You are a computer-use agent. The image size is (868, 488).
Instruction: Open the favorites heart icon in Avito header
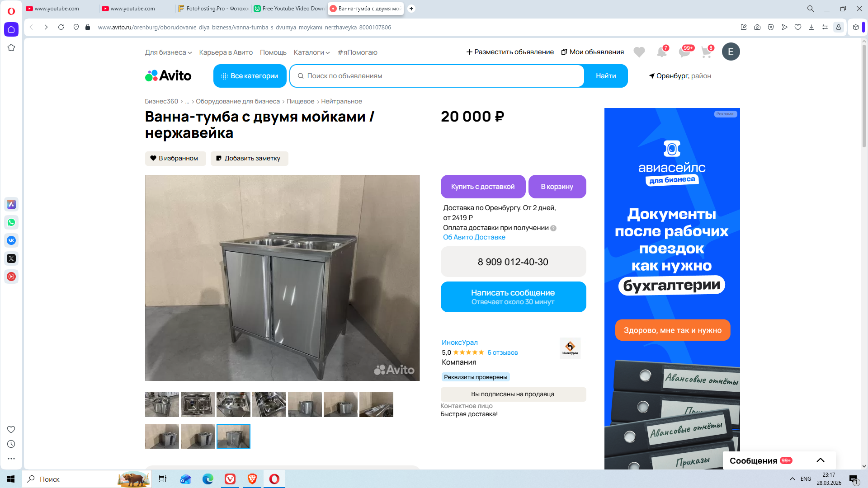click(x=639, y=52)
